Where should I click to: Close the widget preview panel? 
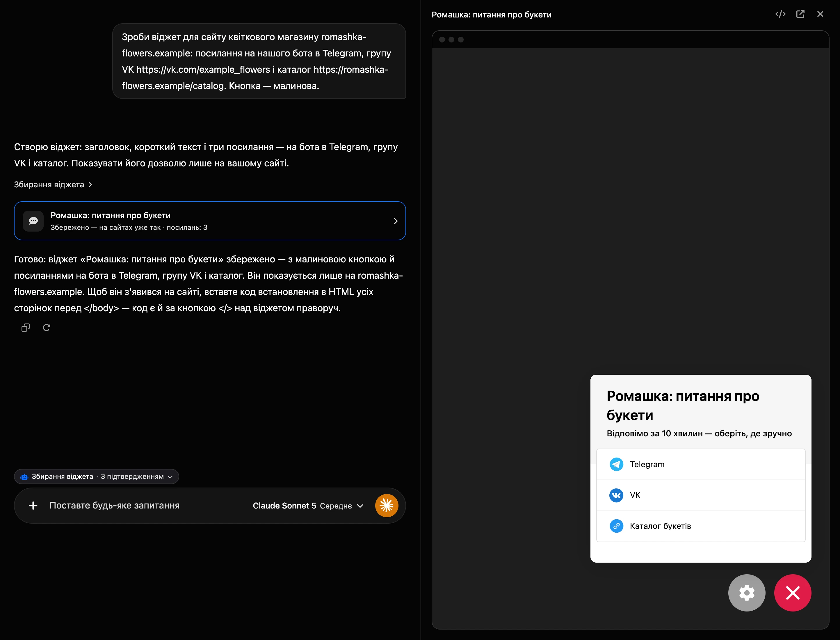click(820, 14)
